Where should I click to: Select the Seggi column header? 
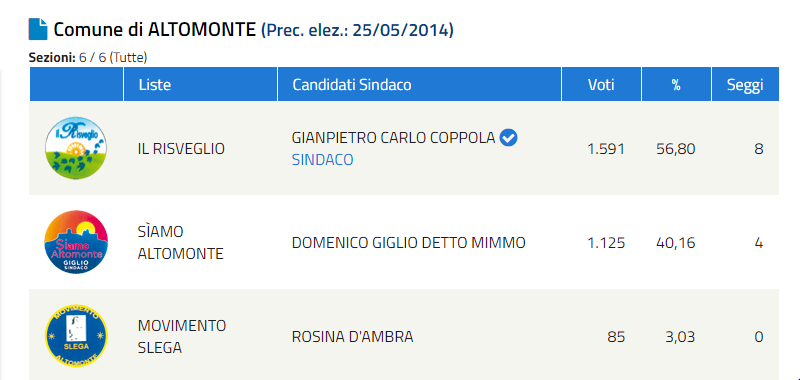pos(745,84)
